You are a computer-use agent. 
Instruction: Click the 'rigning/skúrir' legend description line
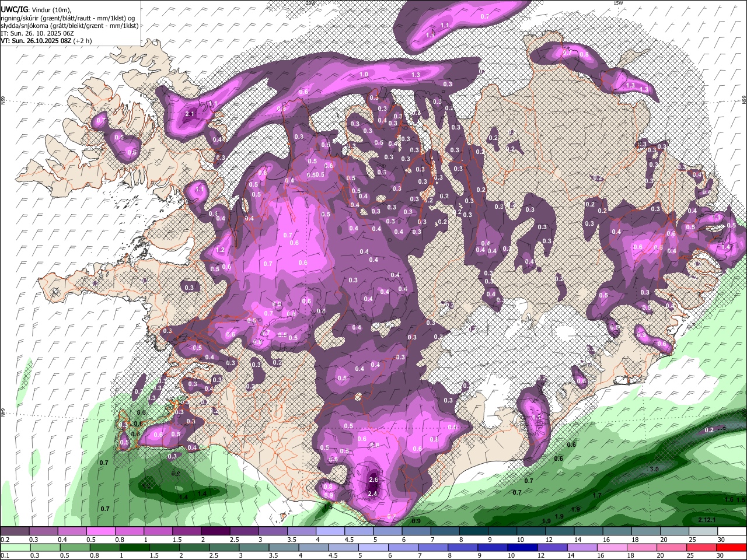pyautogui.click(x=68, y=18)
